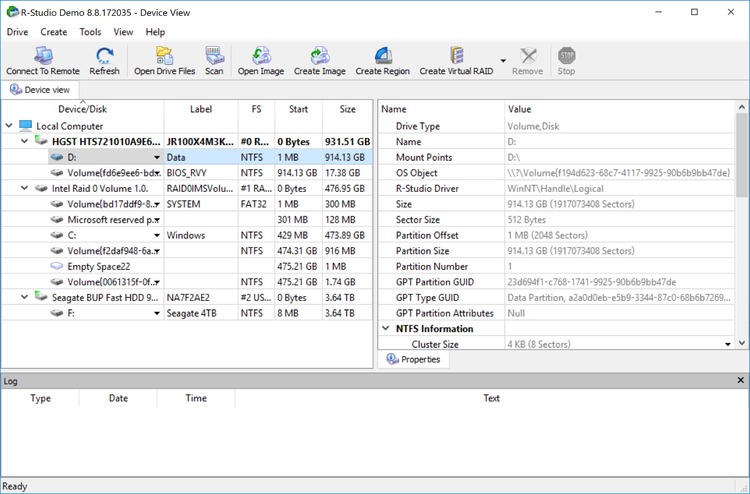750x494 pixels.
Task: Select the Windows label cell
Action: [201, 235]
